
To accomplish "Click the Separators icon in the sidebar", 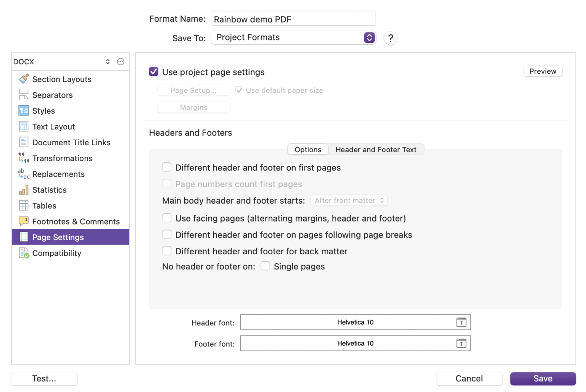I will 23,95.
